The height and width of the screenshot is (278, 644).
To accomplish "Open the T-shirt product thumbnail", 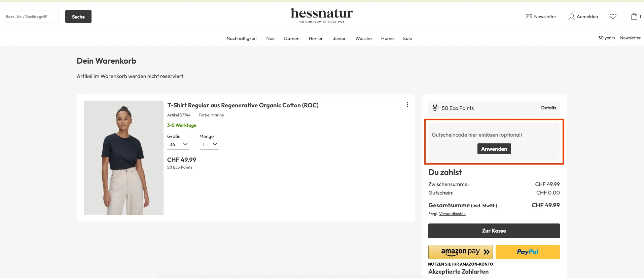I will tap(123, 158).
